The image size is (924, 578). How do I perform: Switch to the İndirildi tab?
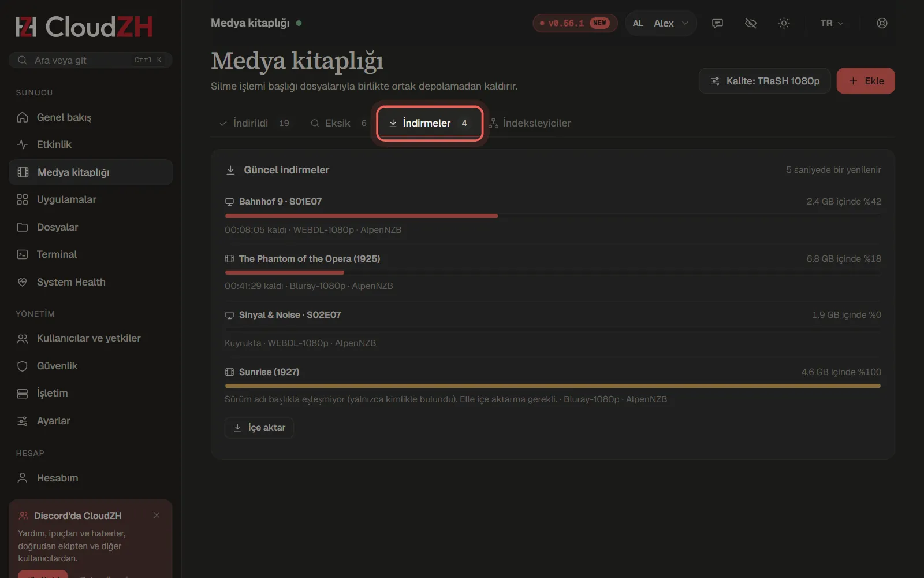tap(254, 123)
